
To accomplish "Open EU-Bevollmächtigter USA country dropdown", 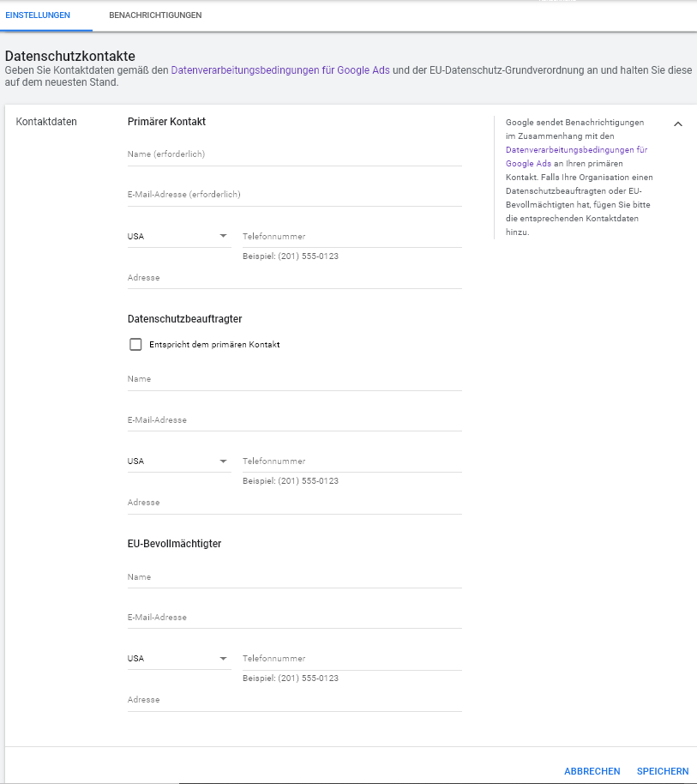I will [179, 659].
